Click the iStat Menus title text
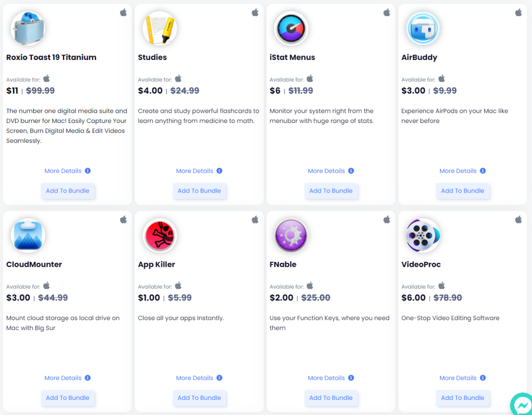 [293, 57]
